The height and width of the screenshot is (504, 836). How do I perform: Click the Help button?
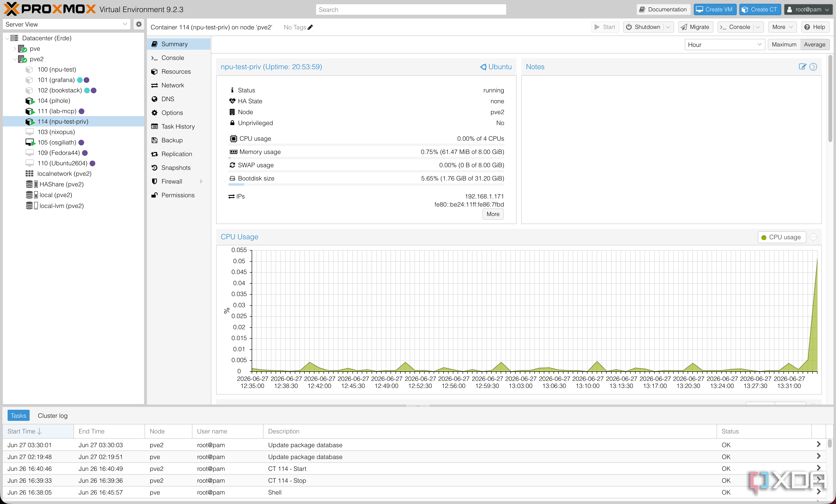[815, 27]
